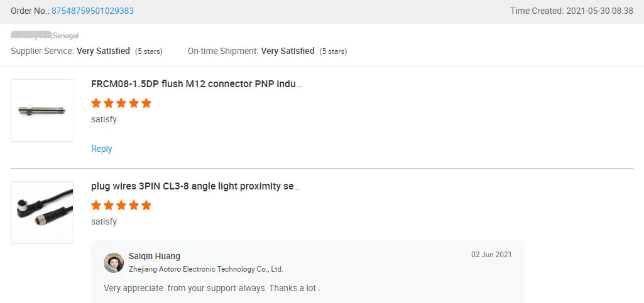Select the Saiqin Huang replier name
644x303 pixels.
click(155, 256)
